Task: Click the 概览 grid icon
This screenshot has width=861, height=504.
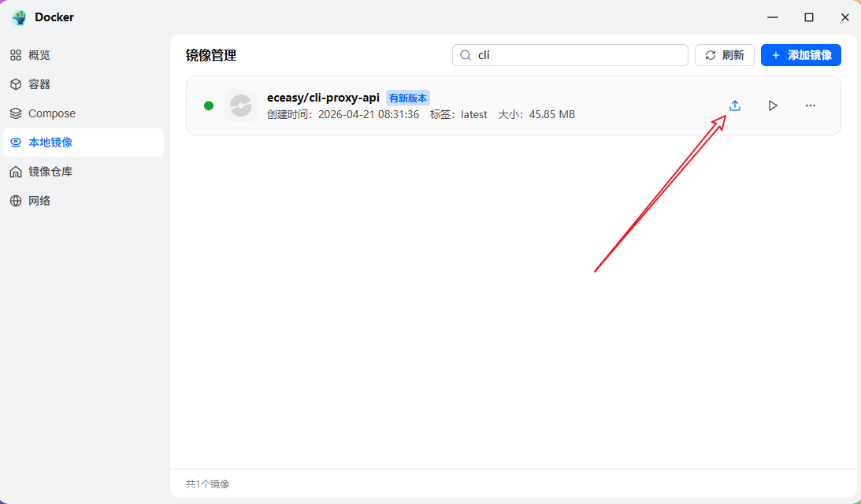Action: point(16,55)
